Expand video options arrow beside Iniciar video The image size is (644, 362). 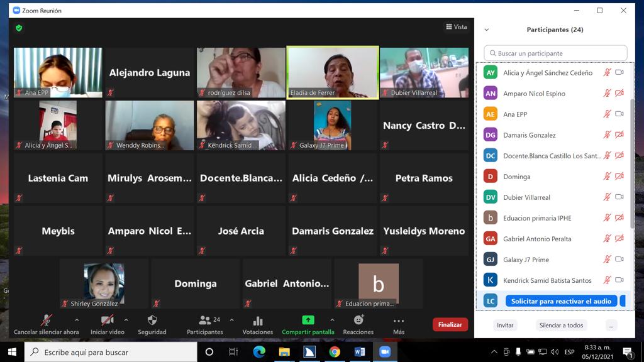[126, 320]
